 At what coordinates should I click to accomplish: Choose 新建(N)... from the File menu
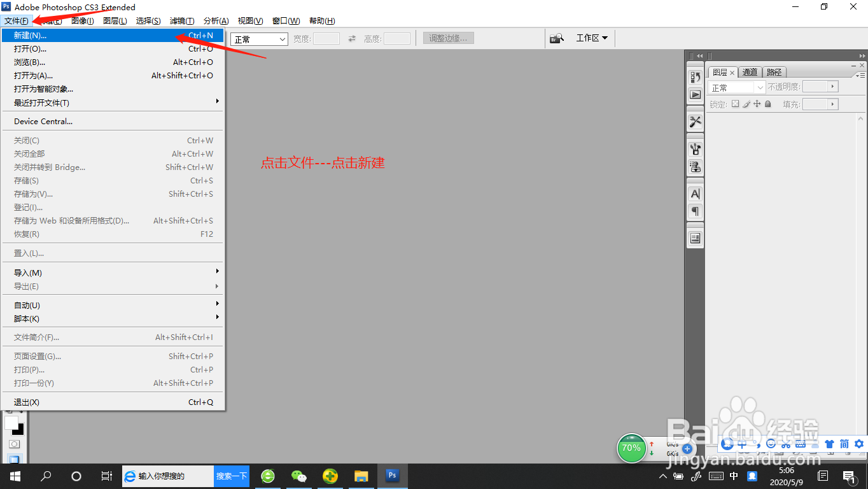113,35
